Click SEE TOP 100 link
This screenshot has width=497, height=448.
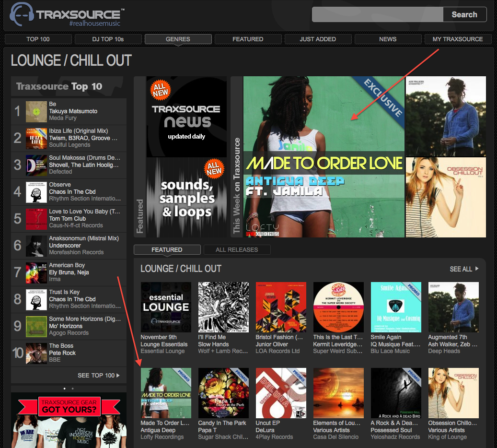point(96,376)
